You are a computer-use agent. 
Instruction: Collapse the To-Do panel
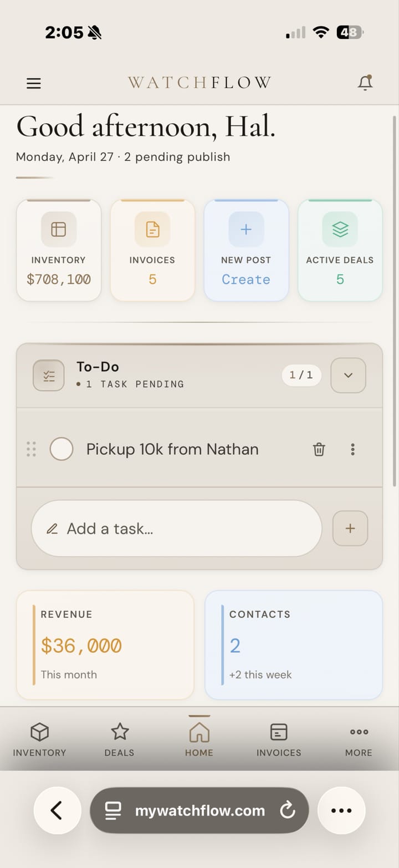coord(348,375)
